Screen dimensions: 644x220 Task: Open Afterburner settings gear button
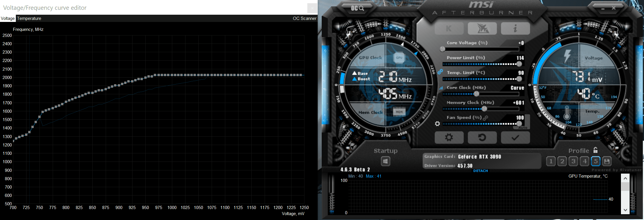pos(449,138)
